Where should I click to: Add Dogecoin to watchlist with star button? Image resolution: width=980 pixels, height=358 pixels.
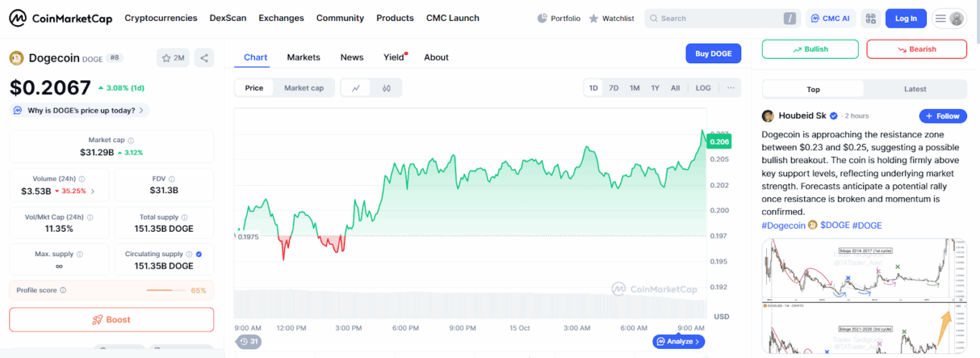click(x=173, y=58)
